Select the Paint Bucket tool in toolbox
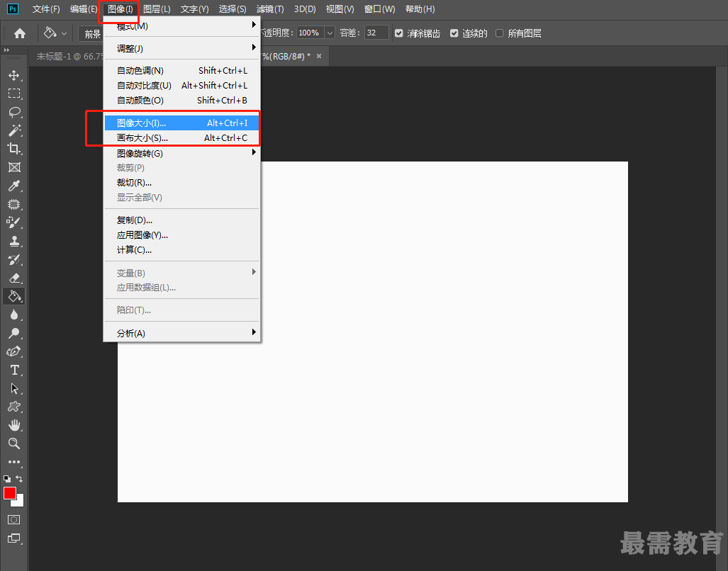Screen dimensions: 728x571 pyautogui.click(x=14, y=296)
